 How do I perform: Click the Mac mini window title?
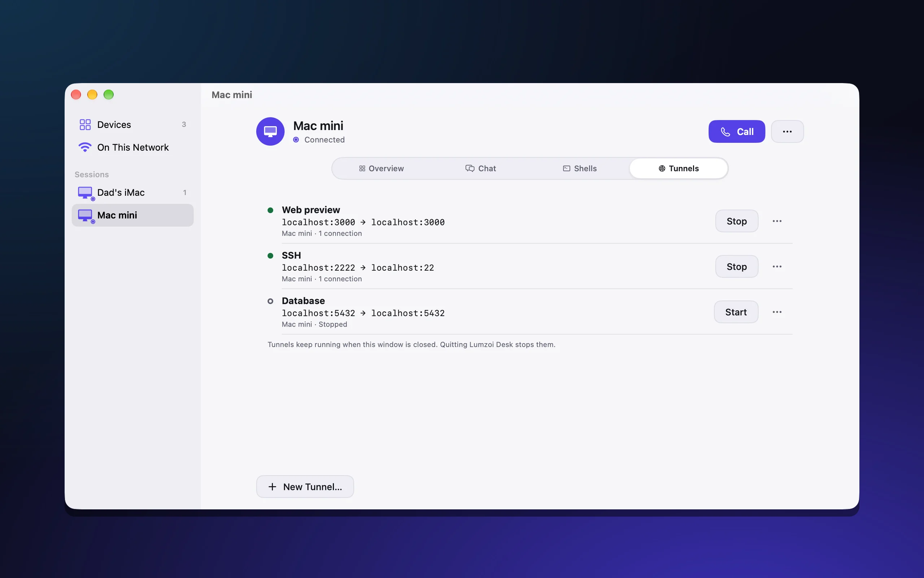pyautogui.click(x=232, y=95)
